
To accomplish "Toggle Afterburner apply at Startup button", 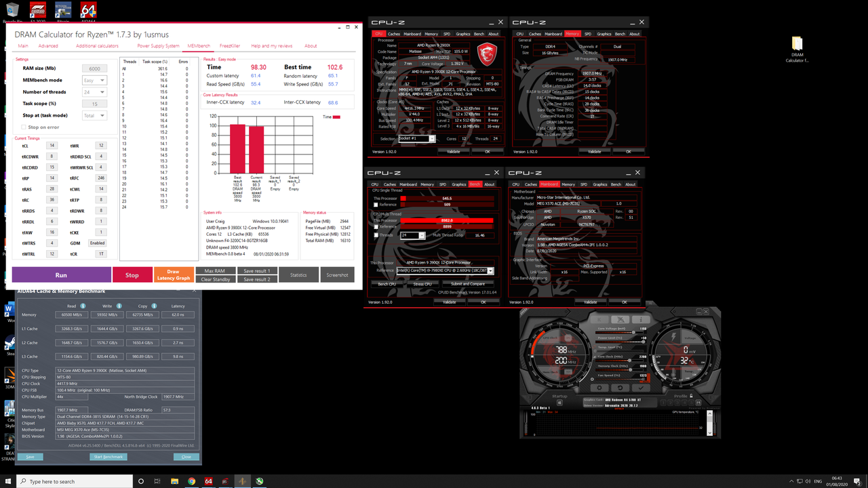I will [x=559, y=403].
